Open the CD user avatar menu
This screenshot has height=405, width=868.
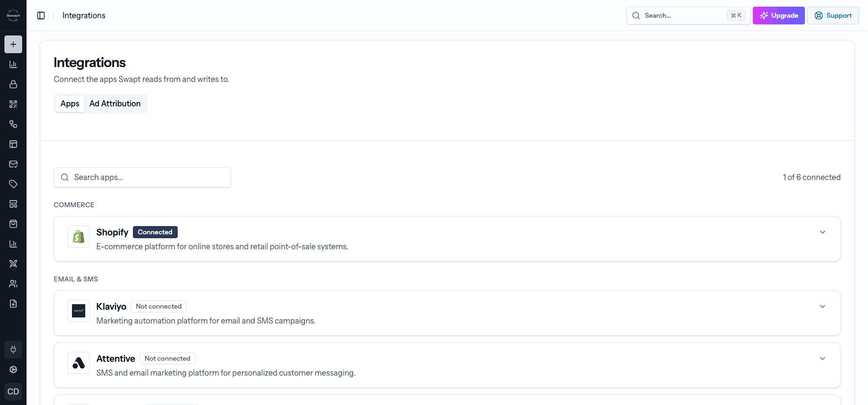pos(13,392)
